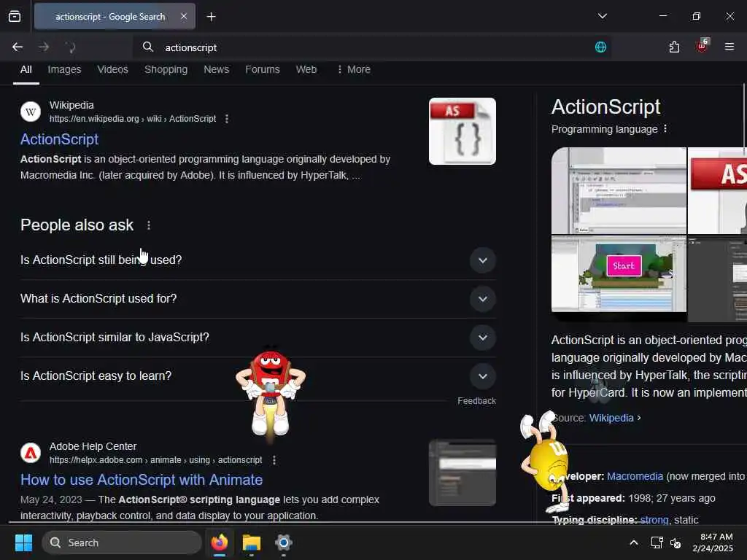Viewport: 747px width, 560px height.
Task: Open the list all tabs chevron
Action: pos(602,16)
